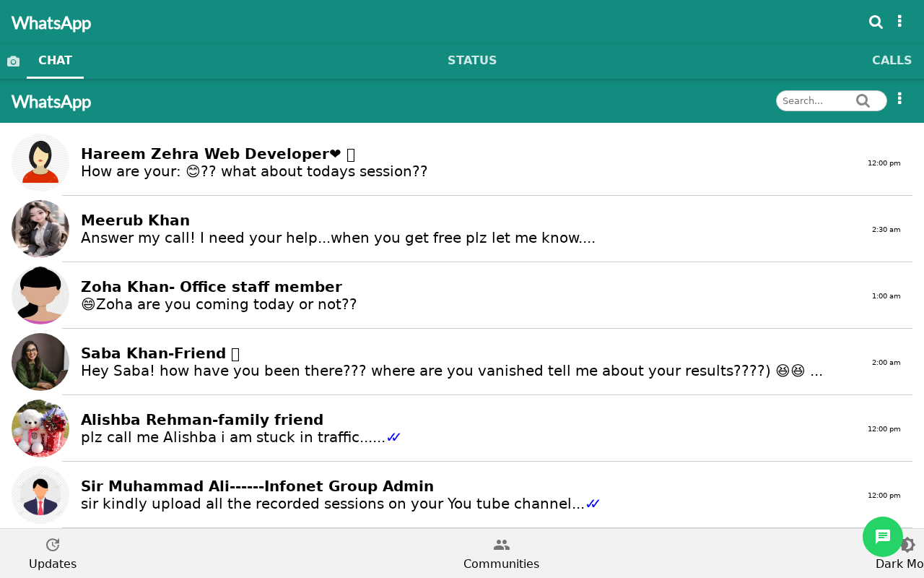Switch to the STATUS tab
Viewport: 924px width, 578px height.
click(x=472, y=61)
